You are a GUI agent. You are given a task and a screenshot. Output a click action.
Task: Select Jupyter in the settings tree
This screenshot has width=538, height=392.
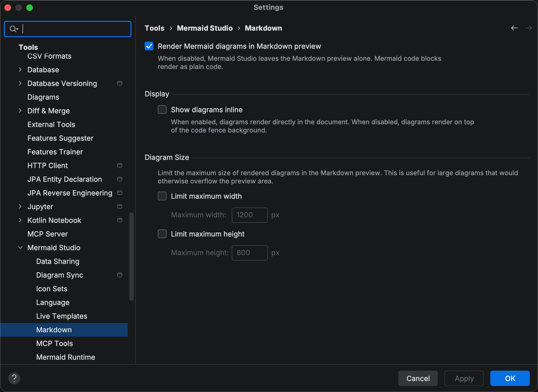coord(40,207)
